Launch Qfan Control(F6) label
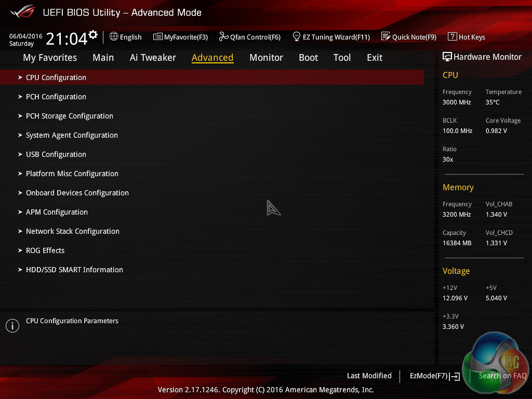532x399 pixels. point(255,37)
